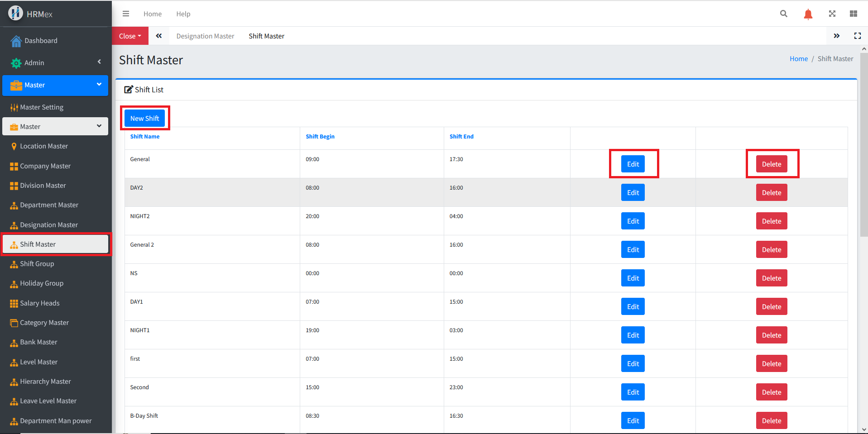This screenshot has height=434, width=868.
Task: Open the Help menu item
Action: tap(183, 14)
